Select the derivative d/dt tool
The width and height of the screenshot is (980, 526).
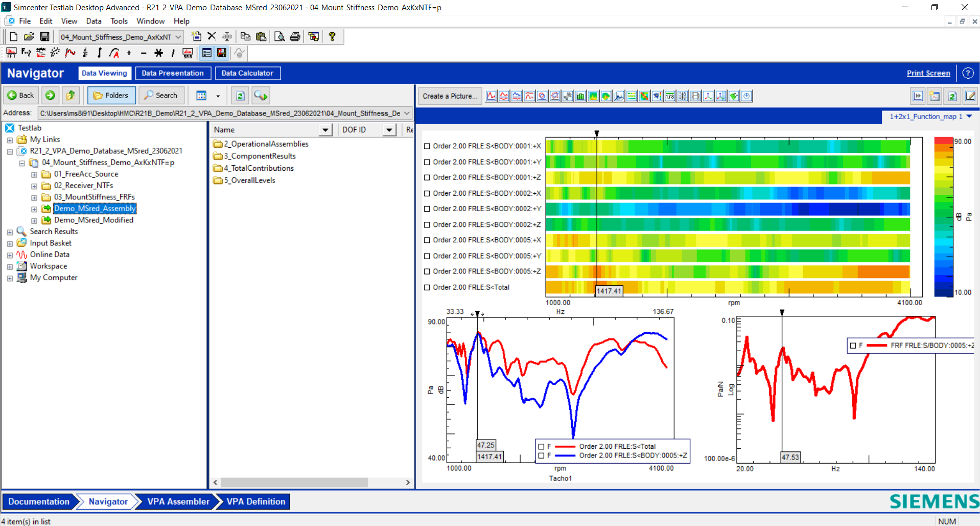pyautogui.click(x=85, y=53)
